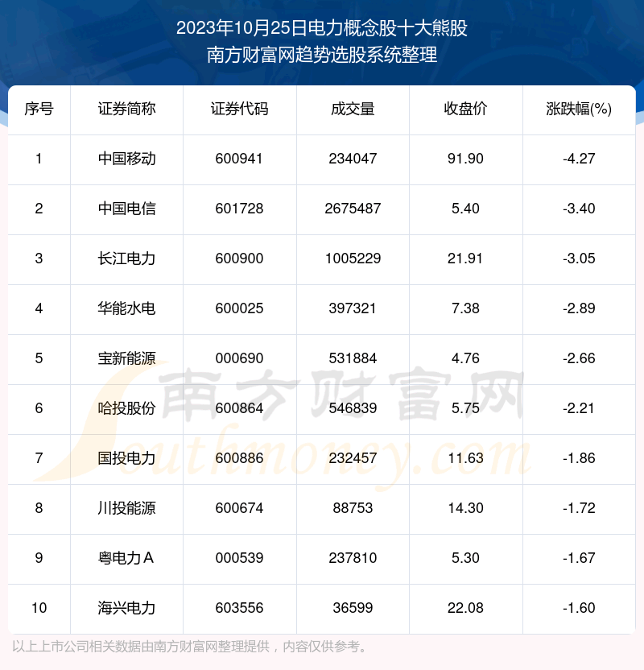Image resolution: width=644 pixels, height=670 pixels.
Task: Click volume value 397321
Action: [353, 308]
